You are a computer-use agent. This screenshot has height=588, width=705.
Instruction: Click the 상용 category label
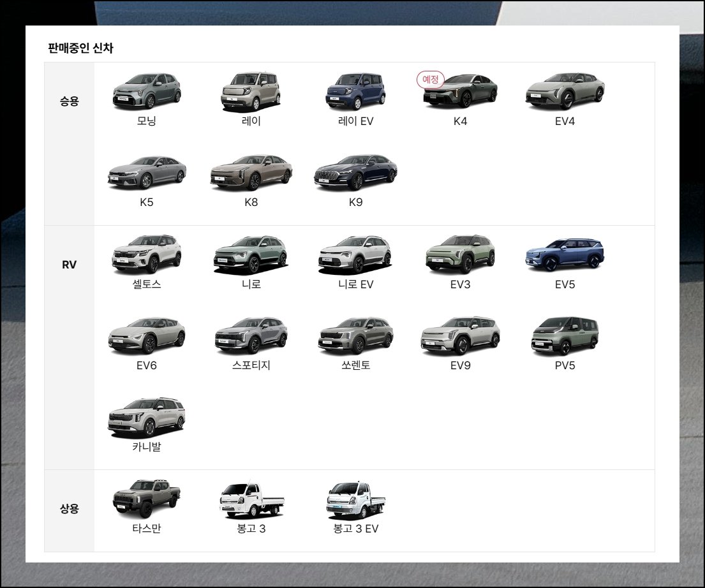[70, 508]
